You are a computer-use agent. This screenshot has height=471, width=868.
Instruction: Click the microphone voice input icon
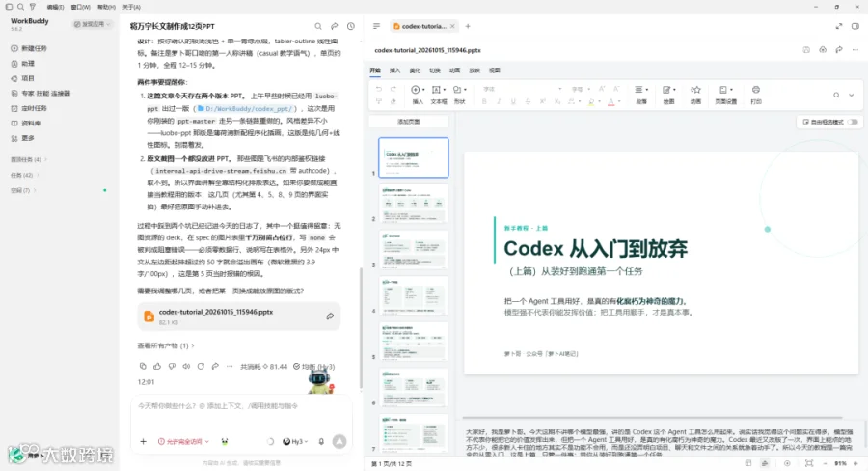point(321,442)
